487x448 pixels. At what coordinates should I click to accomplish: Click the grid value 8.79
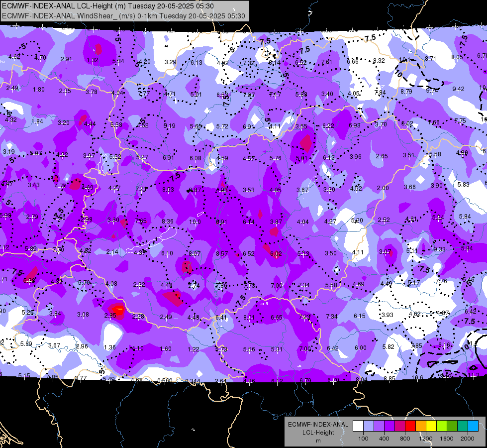[x=406, y=92]
